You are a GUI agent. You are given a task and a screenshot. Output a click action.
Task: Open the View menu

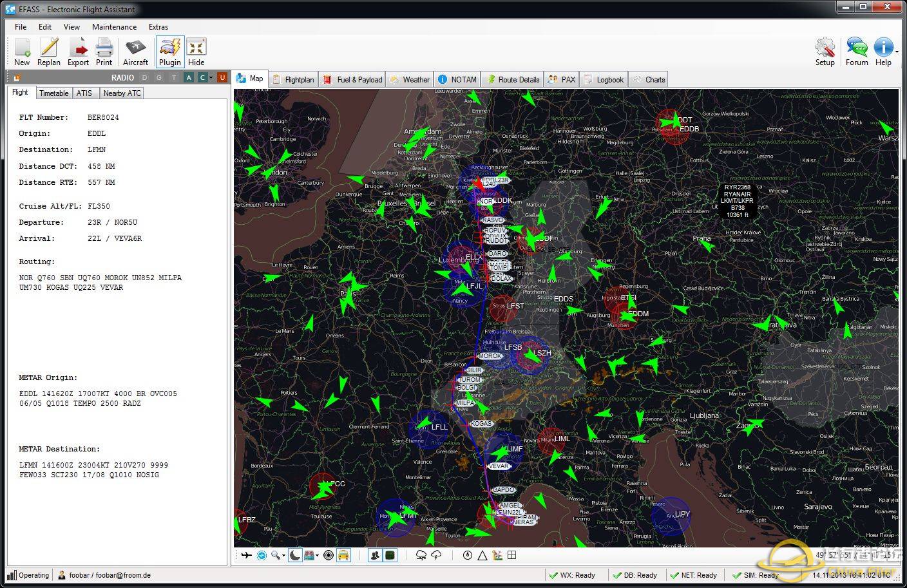pyautogui.click(x=72, y=27)
